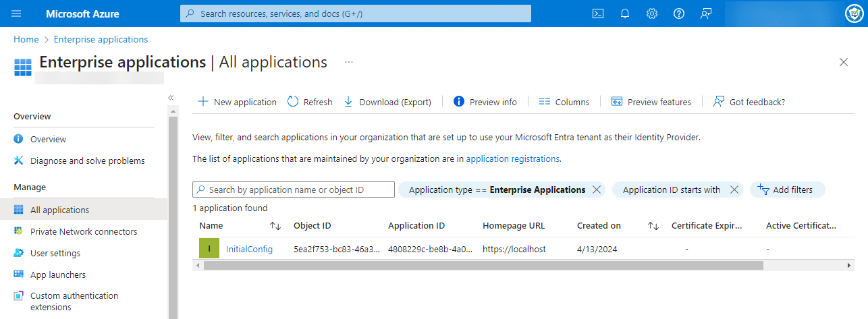The height and width of the screenshot is (319, 868).
Task: Open the Cloud Shell icon
Action: pos(597,13)
